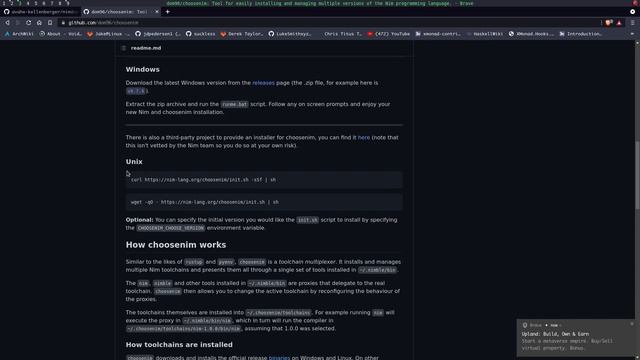Open the jdpedersen1 GitHub bookmark
This screenshot has width=640, height=360.
[x=158, y=34]
